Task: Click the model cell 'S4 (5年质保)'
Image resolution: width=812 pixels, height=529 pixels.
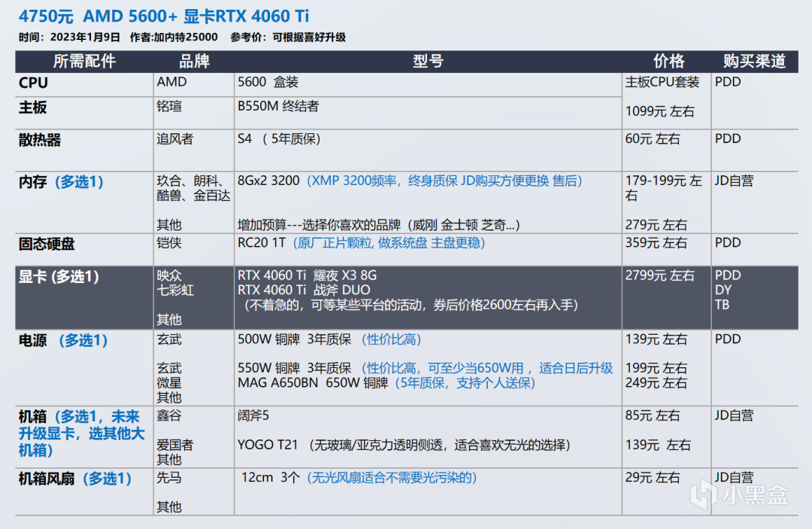Action: point(279,139)
